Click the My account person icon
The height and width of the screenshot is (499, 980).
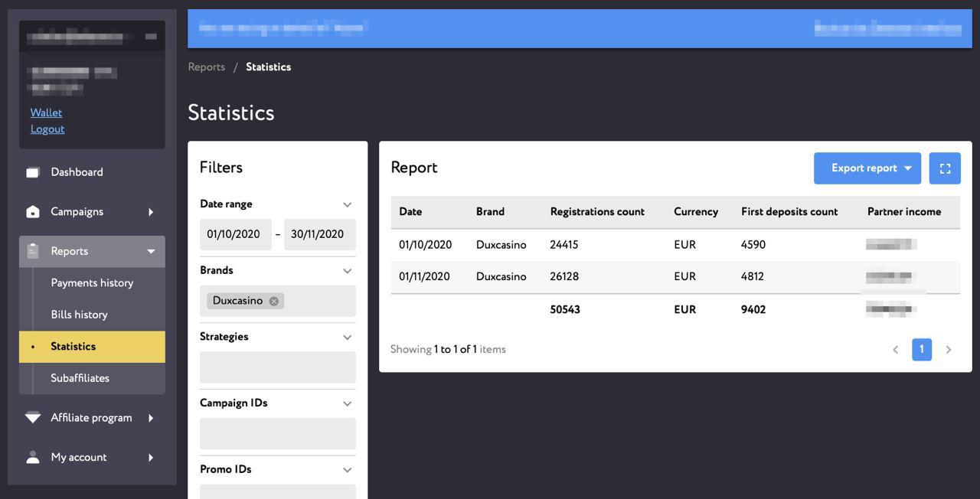coord(32,457)
